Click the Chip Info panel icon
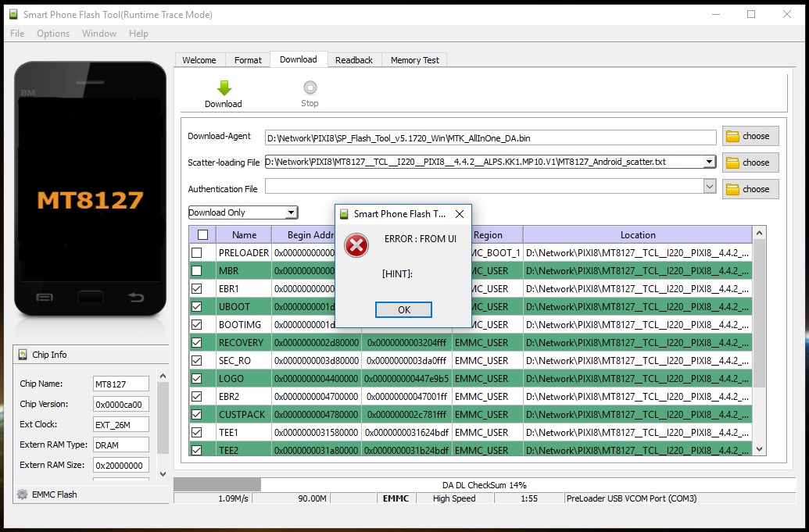Image resolution: width=809 pixels, height=532 pixels. pos(23,355)
